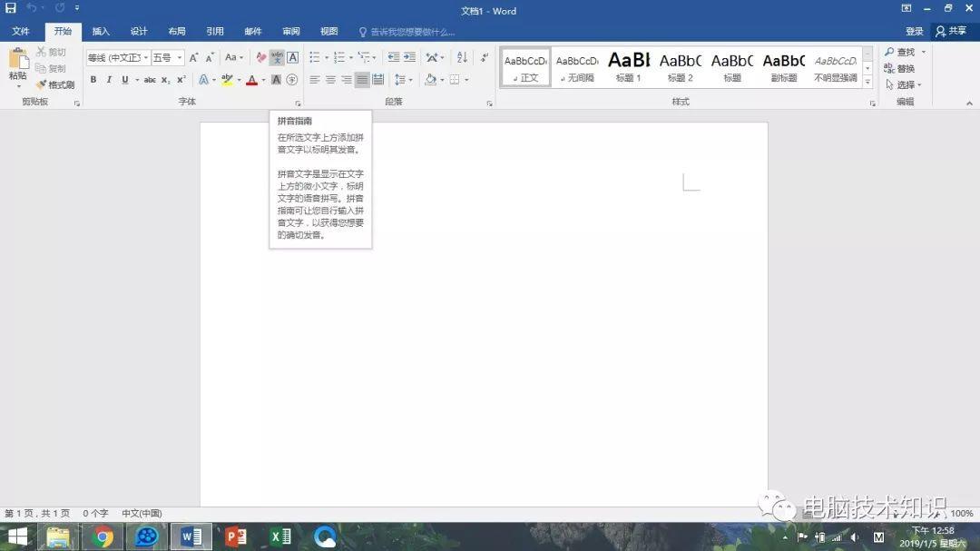
Task: Select the 无间隔 style
Action: (577, 67)
